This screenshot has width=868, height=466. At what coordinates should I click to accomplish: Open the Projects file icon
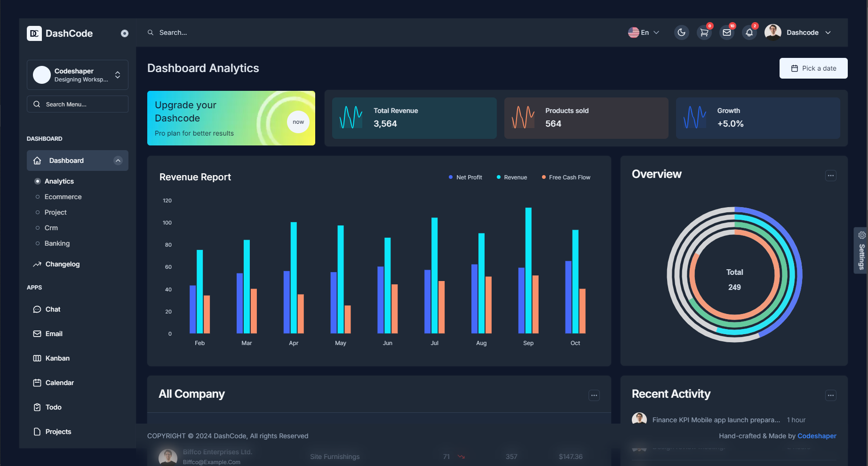[x=37, y=432]
